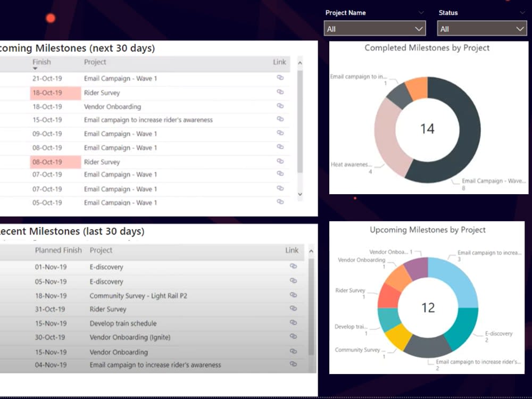Click scroll-down arrow of Upcoming Milestones table

tap(300, 194)
